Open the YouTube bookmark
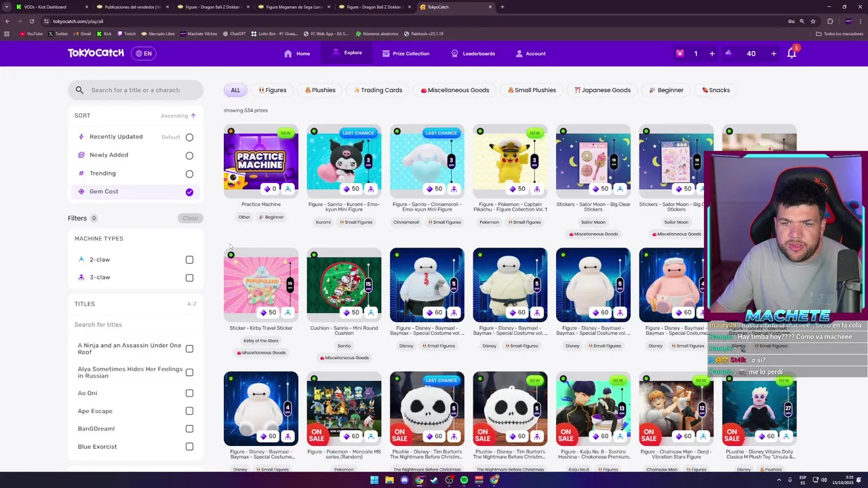The height and width of the screenshot is (488, 868). 31,33
